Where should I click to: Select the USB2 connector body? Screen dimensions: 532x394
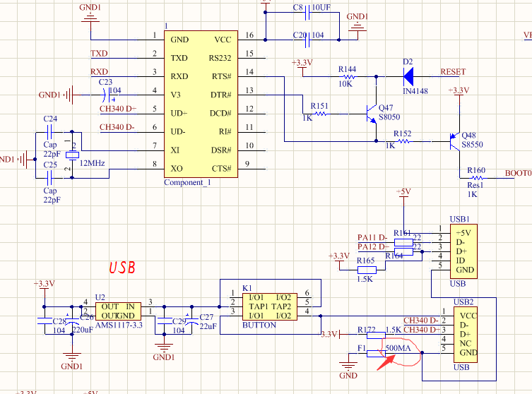pos(466,335)
